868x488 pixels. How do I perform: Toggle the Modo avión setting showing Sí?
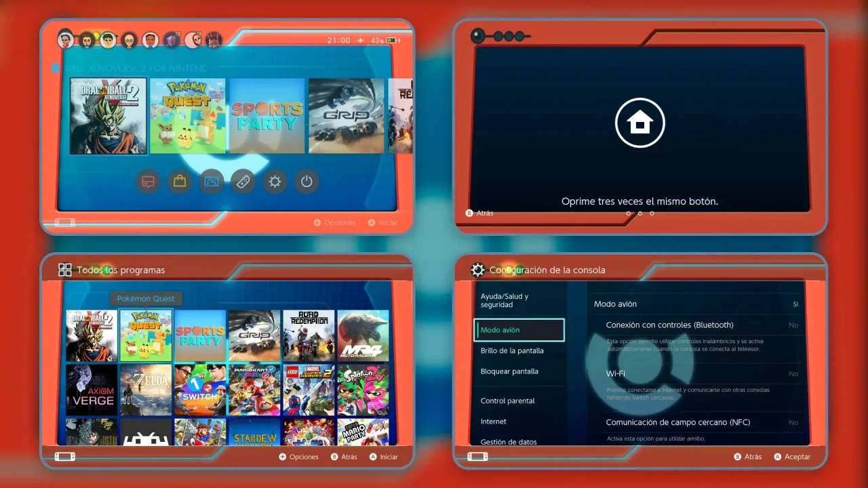(696, 304)
